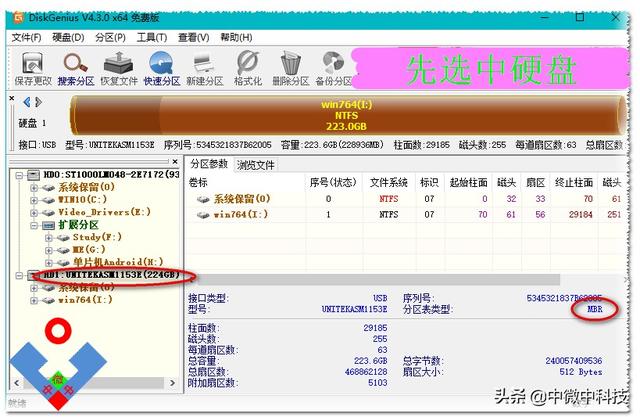Switch to the 分区参数 tab

tap(209, 164)
